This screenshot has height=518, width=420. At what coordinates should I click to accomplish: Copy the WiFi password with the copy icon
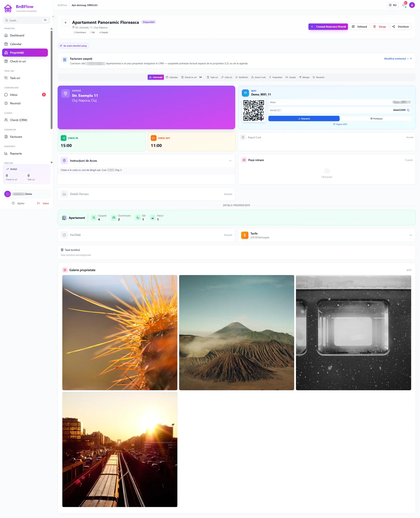click(408, 110)
